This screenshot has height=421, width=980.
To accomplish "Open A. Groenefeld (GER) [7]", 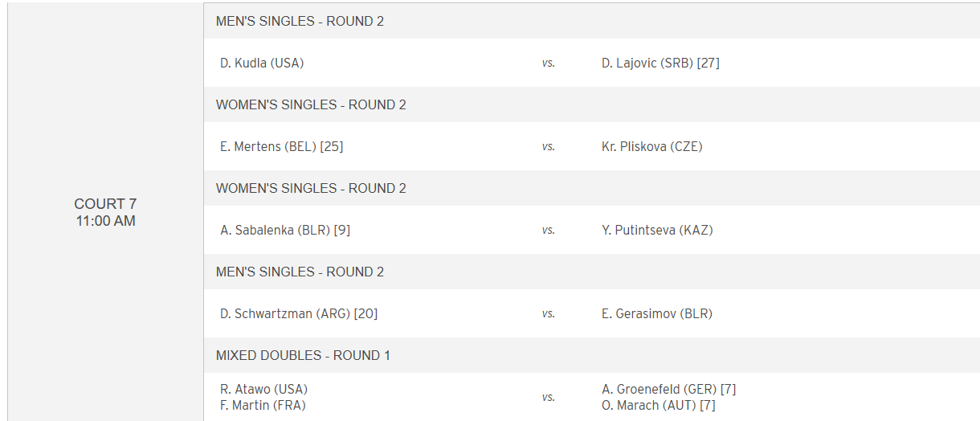I will coord(669,389).
